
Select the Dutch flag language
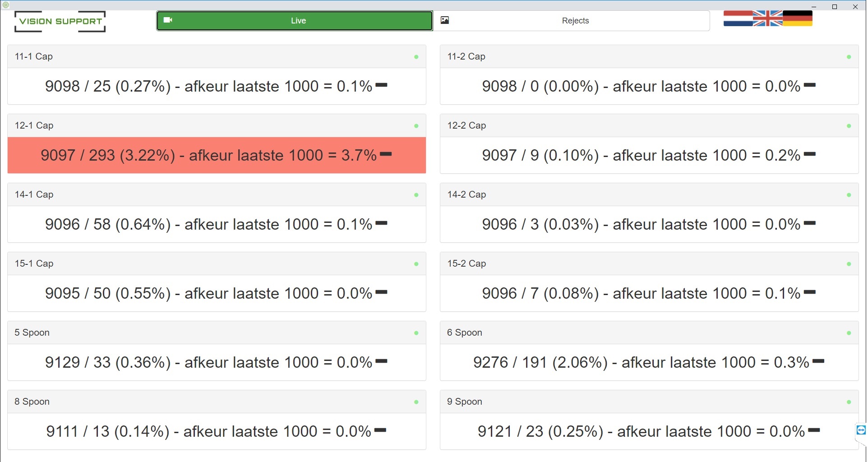point(737,18)
